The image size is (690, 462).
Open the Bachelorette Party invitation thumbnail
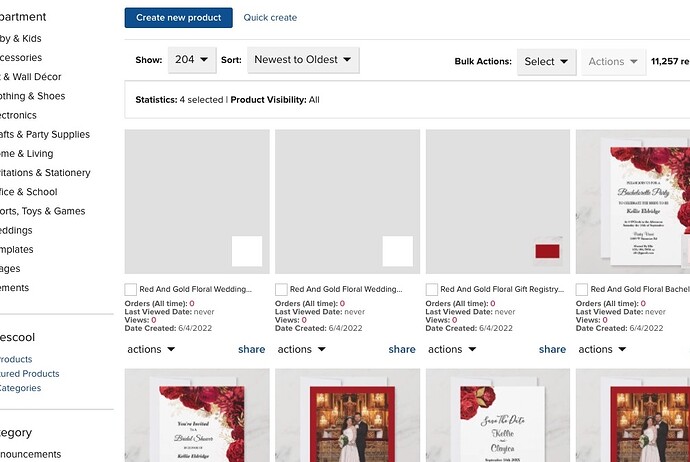(633, 202)
